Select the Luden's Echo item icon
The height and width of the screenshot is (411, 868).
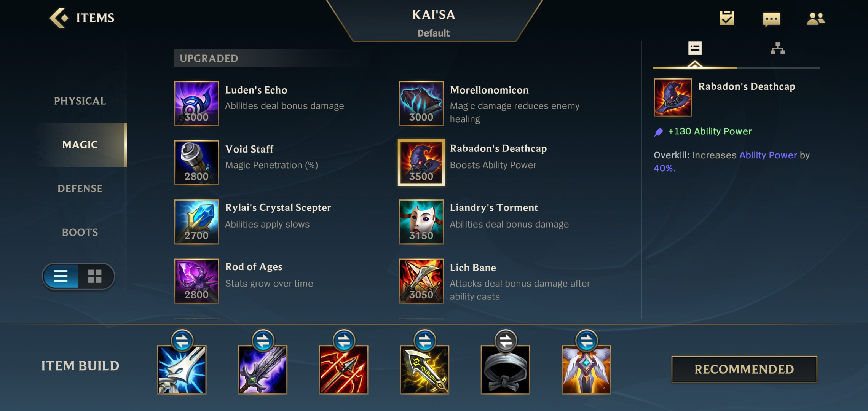pyautogui.click(x=196, y=104)
